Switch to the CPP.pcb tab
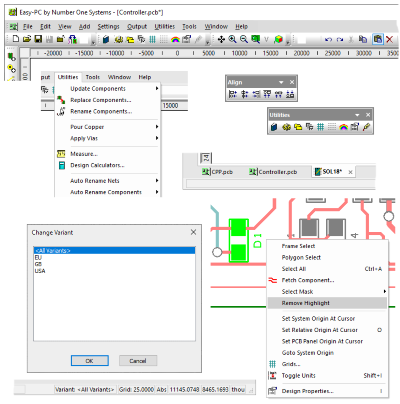The height and width of the screenshot is (404, 400). tap(217, 172)
